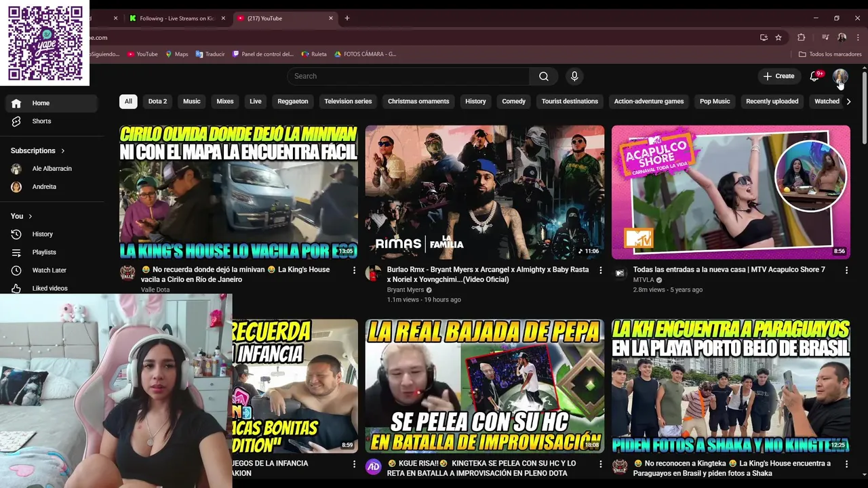Open the Ruleta bookmark

click(x=314, y=54)
